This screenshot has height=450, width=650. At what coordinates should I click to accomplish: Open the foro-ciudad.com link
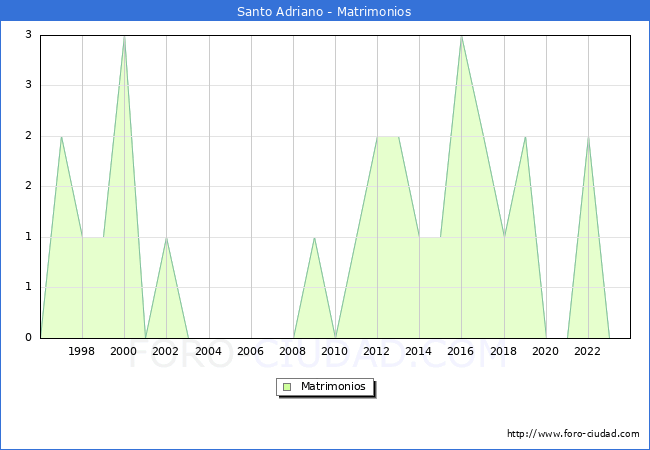(x=573, y=434)
